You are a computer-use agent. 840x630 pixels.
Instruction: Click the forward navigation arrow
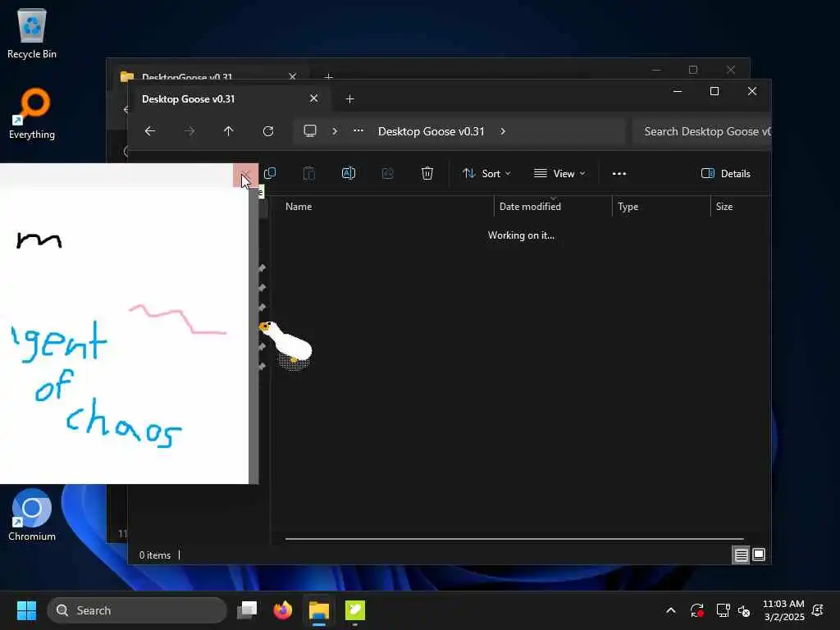point(189,131)
